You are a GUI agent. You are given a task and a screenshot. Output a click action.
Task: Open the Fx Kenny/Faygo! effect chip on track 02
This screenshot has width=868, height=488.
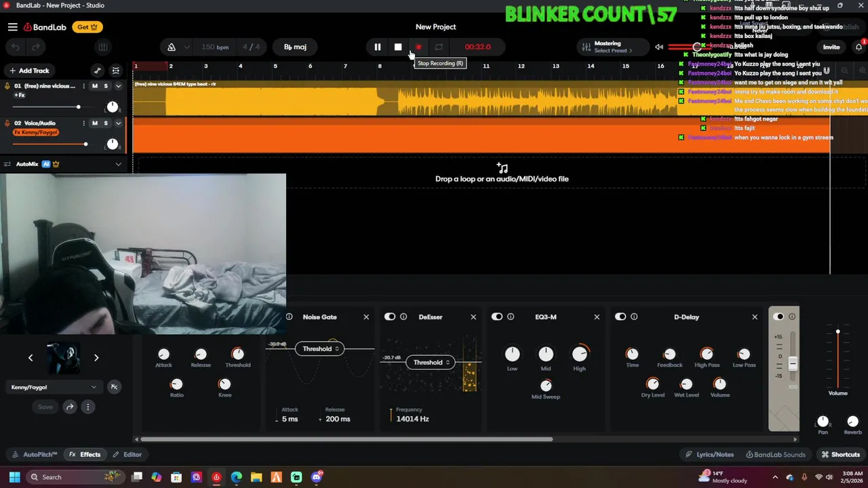36,132
